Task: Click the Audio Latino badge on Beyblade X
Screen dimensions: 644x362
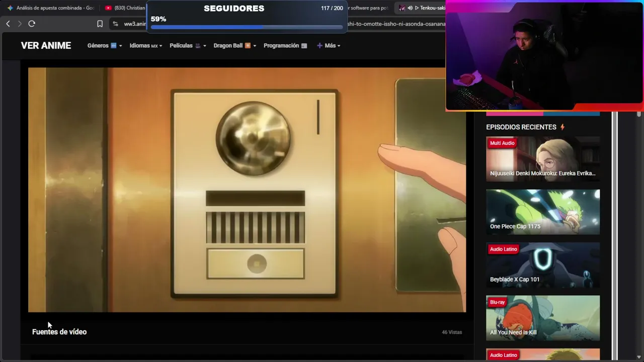Action: pos(503,249)
